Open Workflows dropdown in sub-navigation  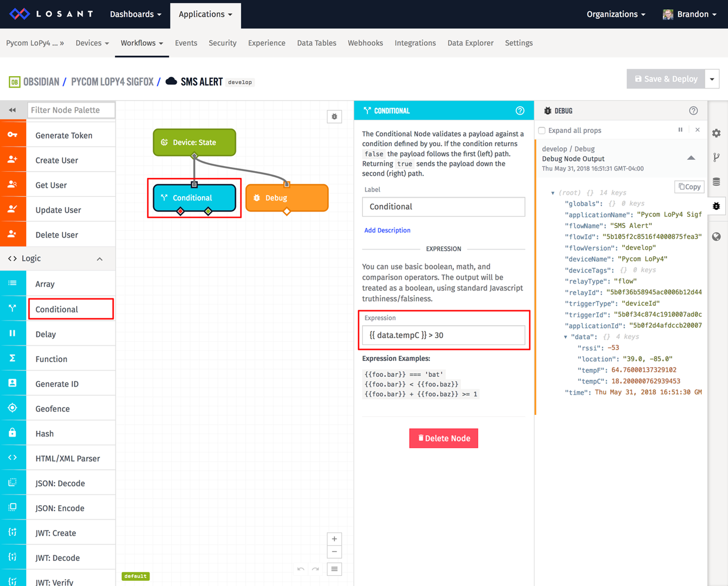point(142,43)
